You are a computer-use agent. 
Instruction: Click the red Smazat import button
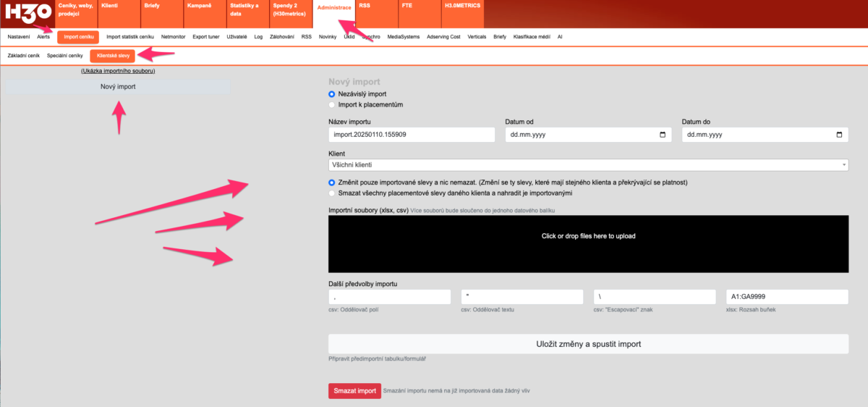click(x=354, y=391)
